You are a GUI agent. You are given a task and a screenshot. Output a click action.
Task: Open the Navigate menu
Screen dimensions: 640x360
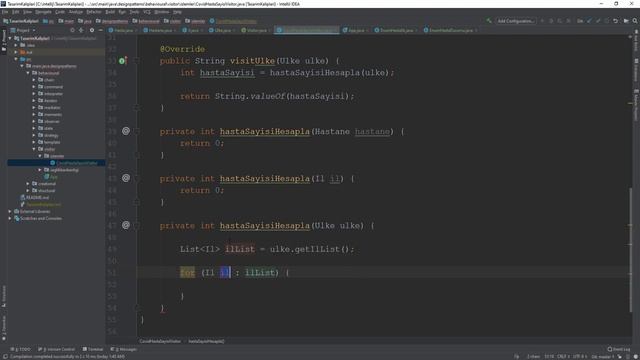point(43,12)
